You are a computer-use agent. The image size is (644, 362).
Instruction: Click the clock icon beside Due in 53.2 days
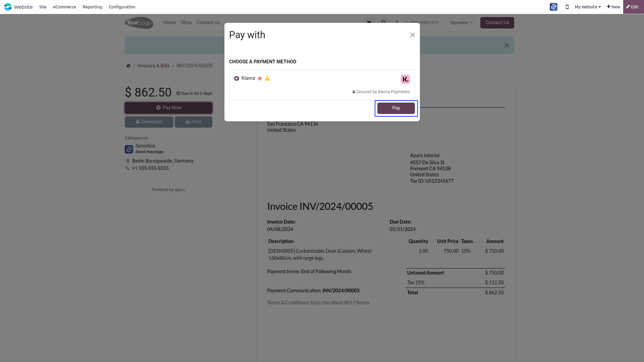178,94
